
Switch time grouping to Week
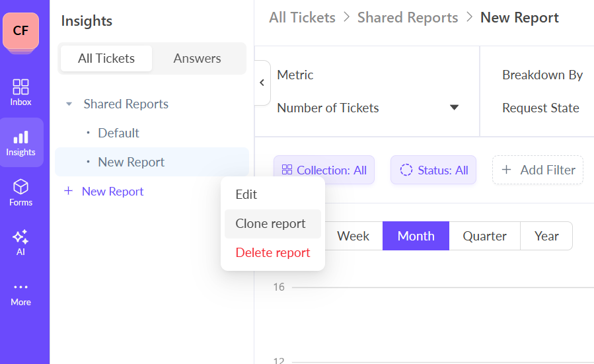point(353,236)
